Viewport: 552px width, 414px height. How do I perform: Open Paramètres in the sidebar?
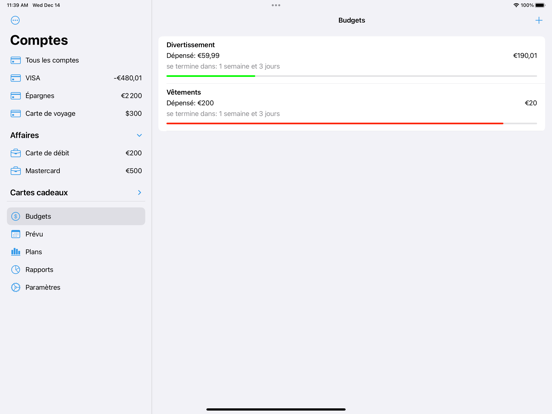[76, 287]
